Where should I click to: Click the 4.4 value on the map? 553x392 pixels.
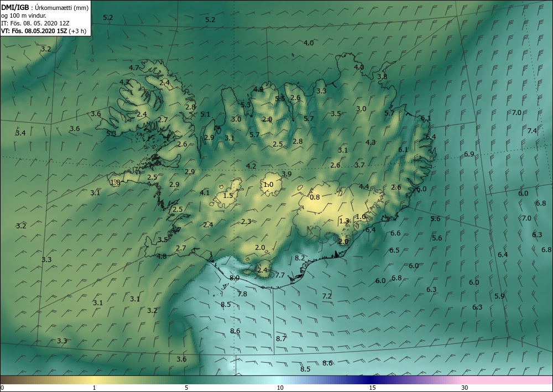[x=364, y=187]
